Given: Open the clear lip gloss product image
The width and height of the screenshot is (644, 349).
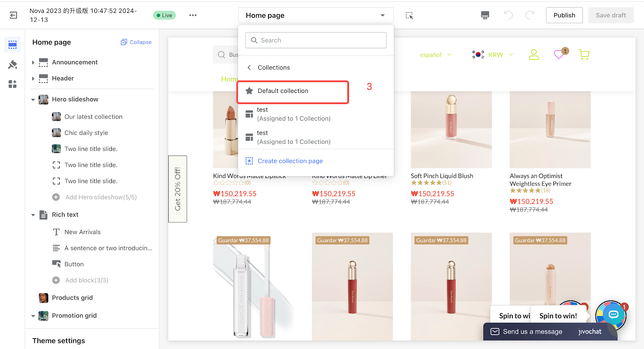Looking at the screenshot, I should click(253, 287).
